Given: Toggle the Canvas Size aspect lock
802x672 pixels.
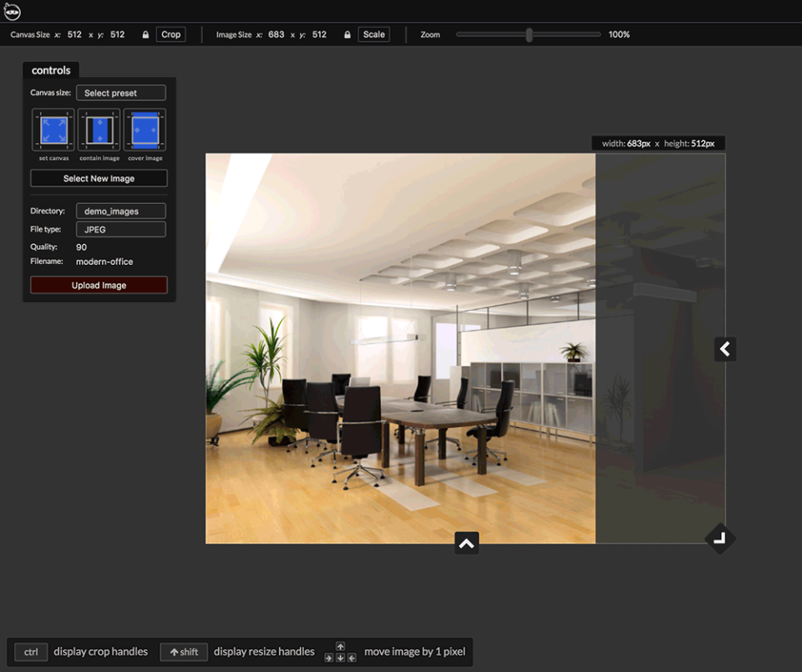Looking at the screenshot, I should click(x=146, y=35).
